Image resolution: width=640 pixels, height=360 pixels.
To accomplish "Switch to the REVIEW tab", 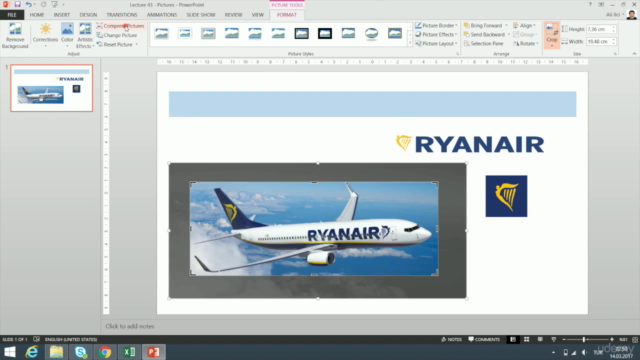I will [x=233, y=15].
